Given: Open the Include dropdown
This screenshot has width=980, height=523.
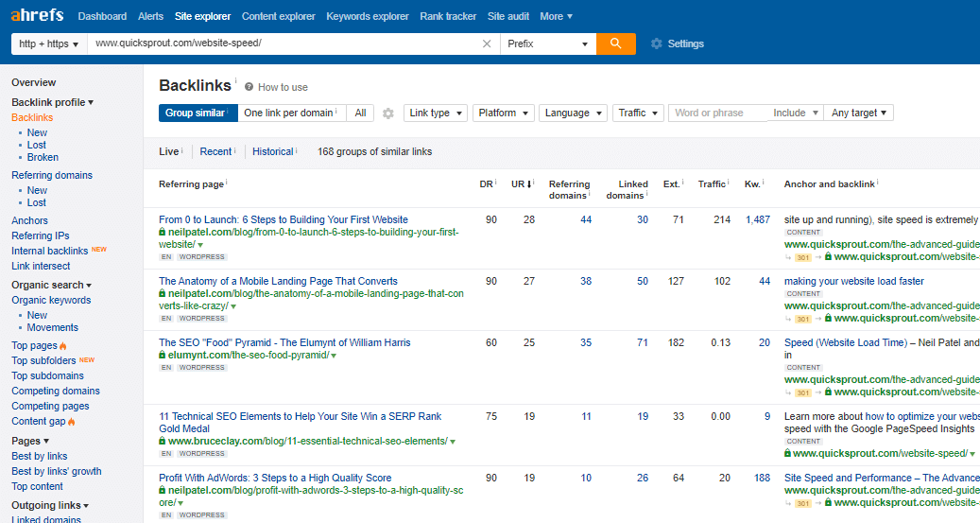Looking at the screenshot, I should [x=795, y=113].
